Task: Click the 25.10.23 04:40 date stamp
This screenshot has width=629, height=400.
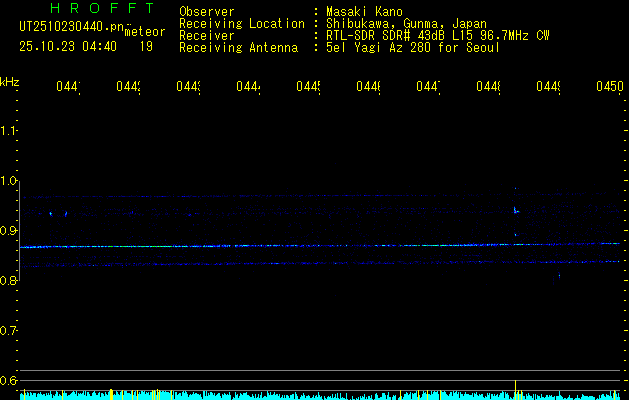Action: click(68, 46)
